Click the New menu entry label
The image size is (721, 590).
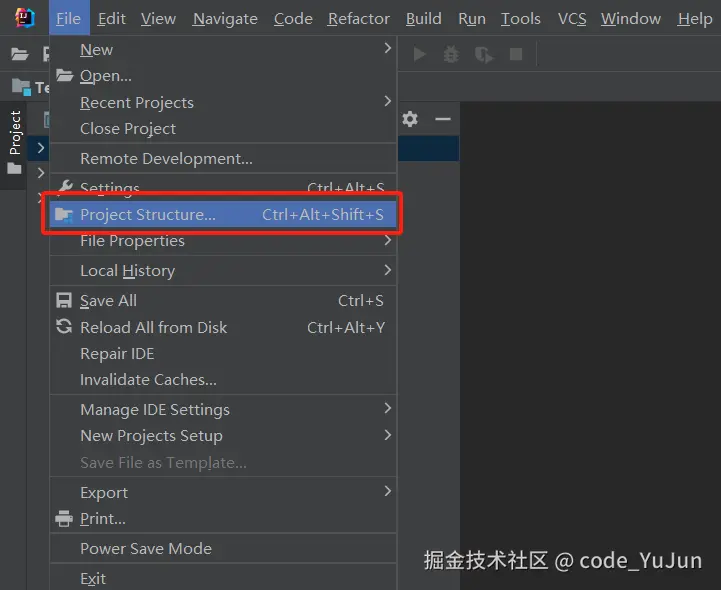click(x=96, y=49)
